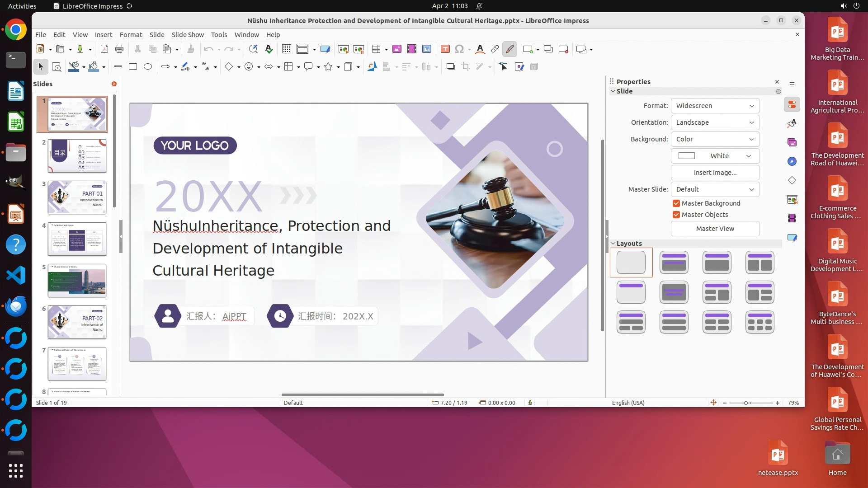
Task: Open the Format dropdown showing Widescreen
Action: click(x=715, y=106)
